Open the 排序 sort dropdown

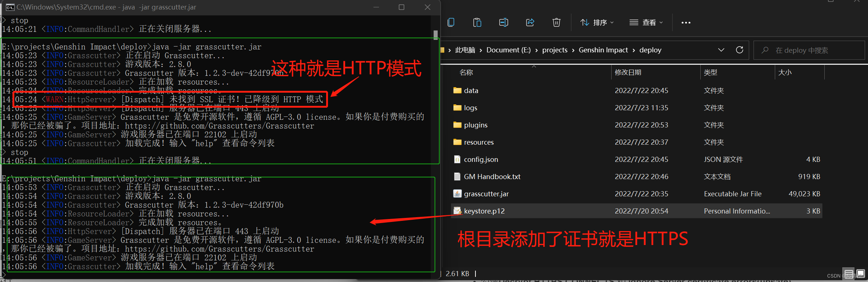(x=597, y=22)
